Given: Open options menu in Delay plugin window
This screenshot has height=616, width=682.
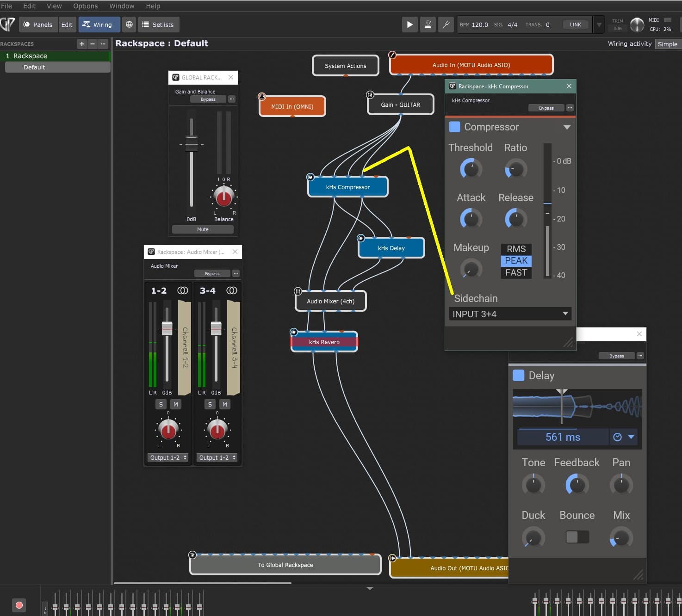Looking at the screenshot, I should [x=640, y=356].
